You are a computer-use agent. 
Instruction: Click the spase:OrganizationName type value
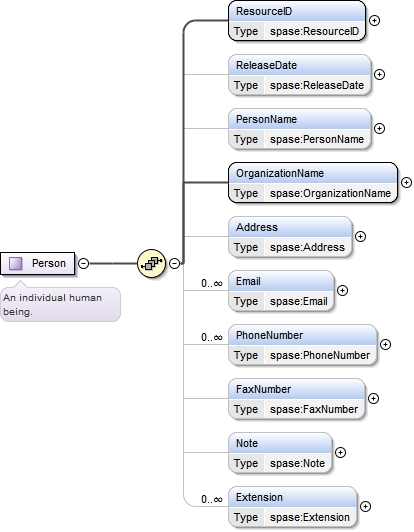331,193
